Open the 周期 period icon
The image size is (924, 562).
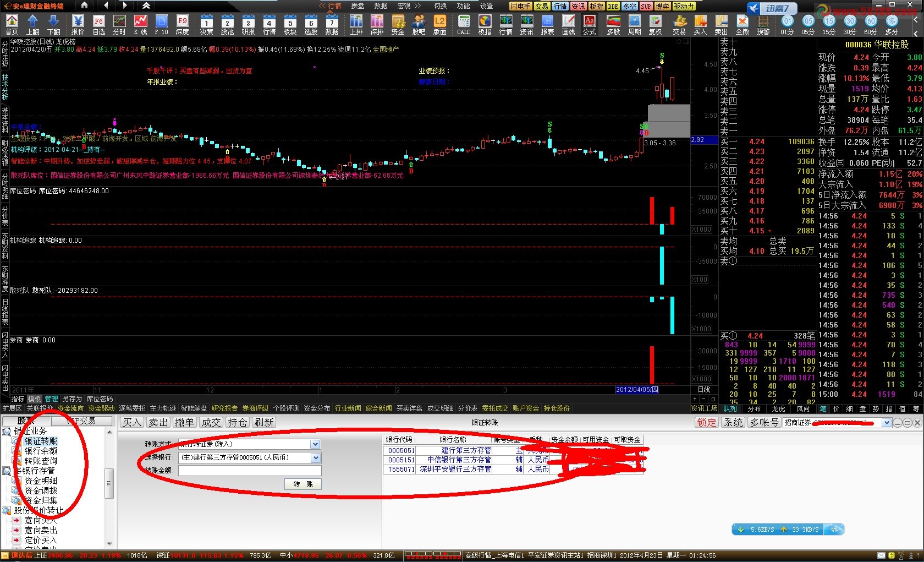click(x=634, y=24)
